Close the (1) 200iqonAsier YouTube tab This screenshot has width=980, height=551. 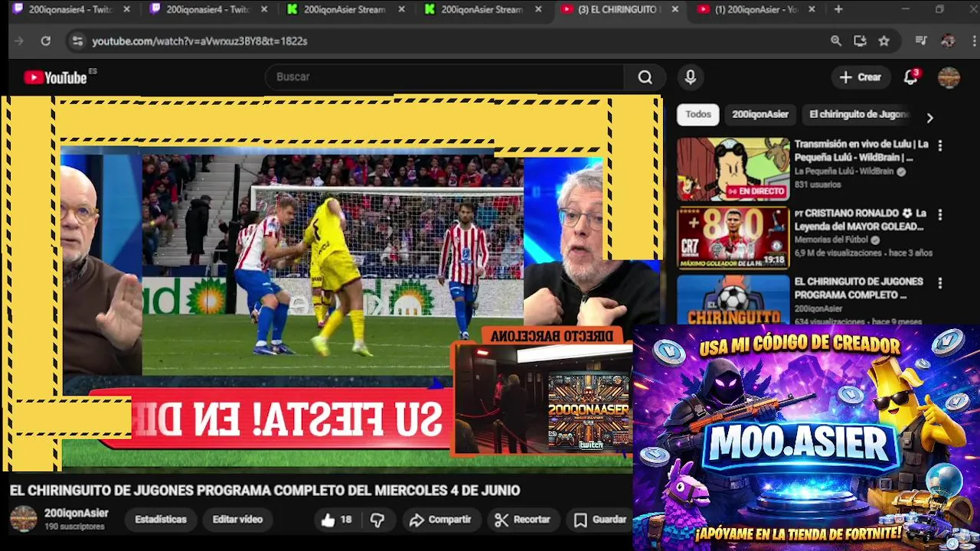tap(812, 9)
